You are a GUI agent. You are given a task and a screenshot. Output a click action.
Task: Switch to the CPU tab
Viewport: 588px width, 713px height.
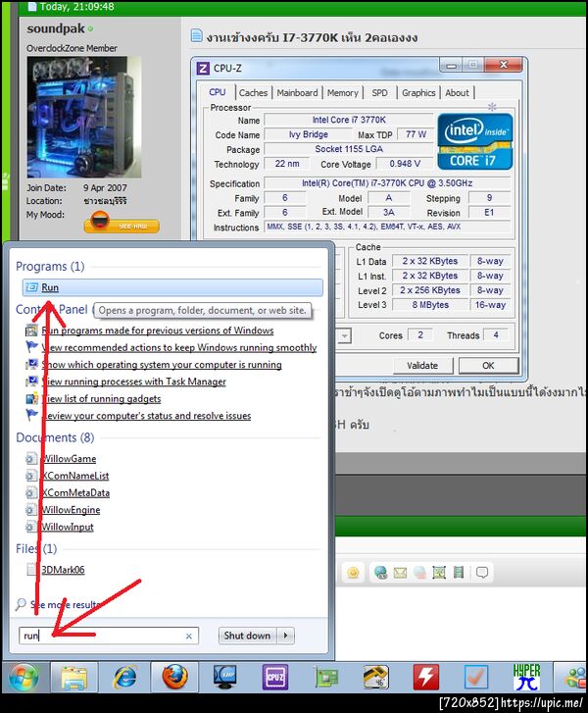(x=218, y=92)
